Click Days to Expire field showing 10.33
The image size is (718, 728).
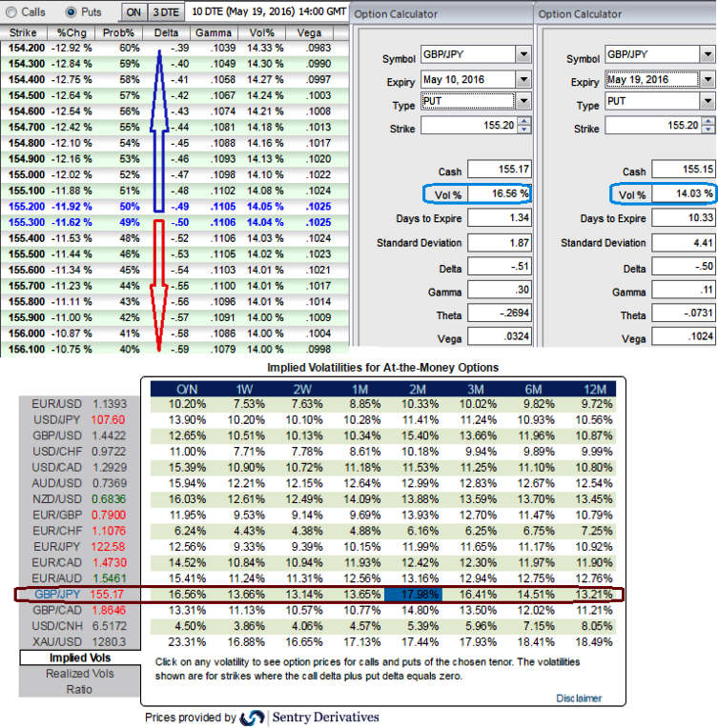pos(683,218)
